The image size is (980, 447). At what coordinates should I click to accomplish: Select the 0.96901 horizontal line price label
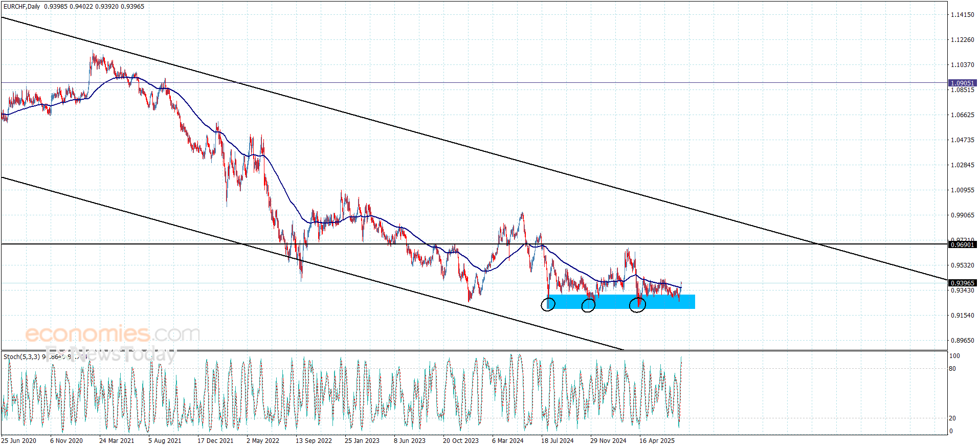tap(962, 245)
